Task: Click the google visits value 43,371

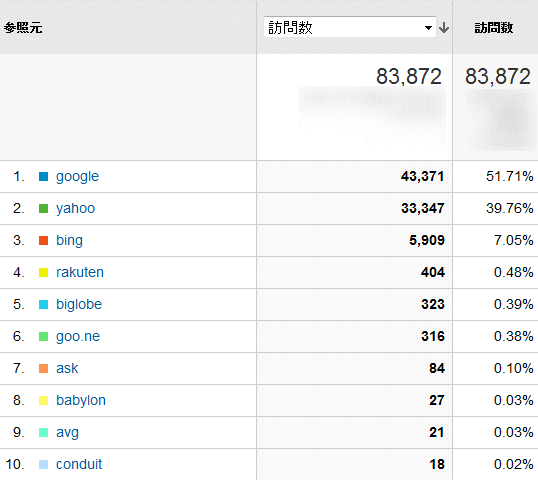Action: point(422,176)
